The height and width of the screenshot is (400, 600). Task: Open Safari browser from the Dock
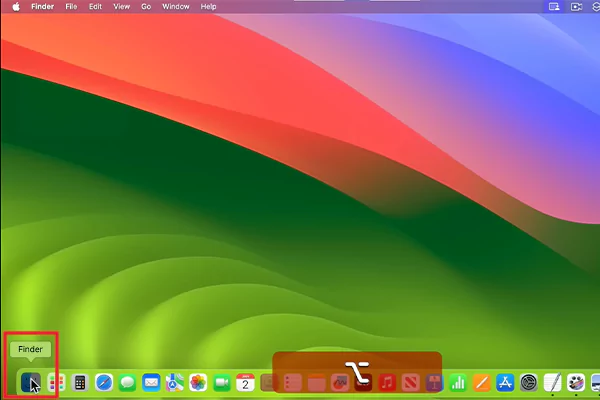coord(104,382)
